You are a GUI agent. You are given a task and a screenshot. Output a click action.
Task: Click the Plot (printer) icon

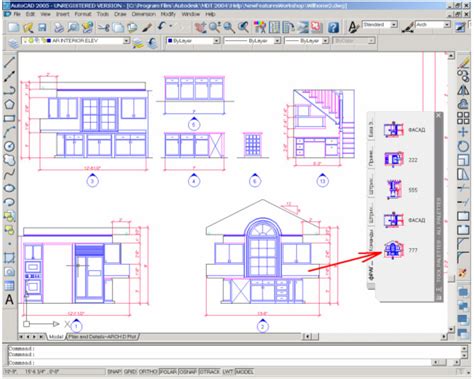(59, 27)
